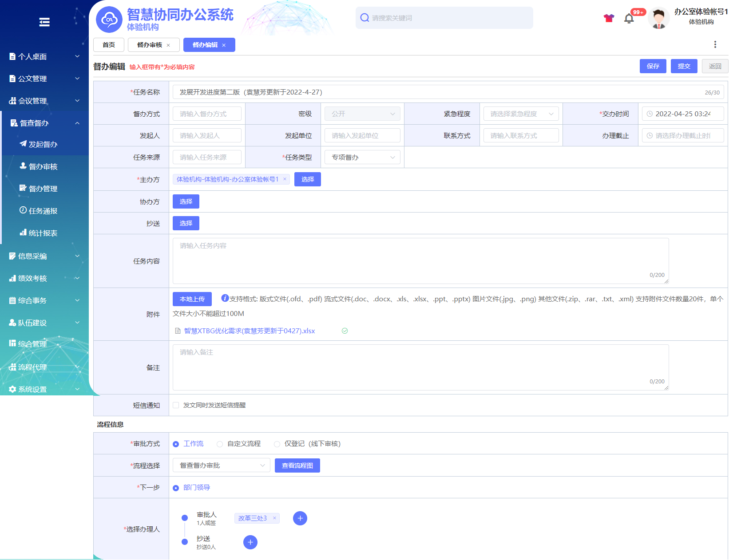Open the 流程选择 dropdown
This screenshot has width=733, height=560.
pos(221,465)
